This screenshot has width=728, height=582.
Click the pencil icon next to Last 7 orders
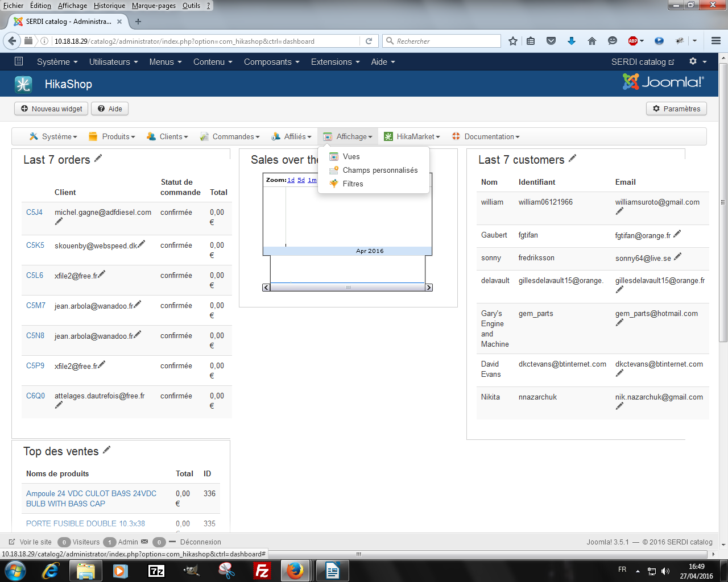[98, 159]
